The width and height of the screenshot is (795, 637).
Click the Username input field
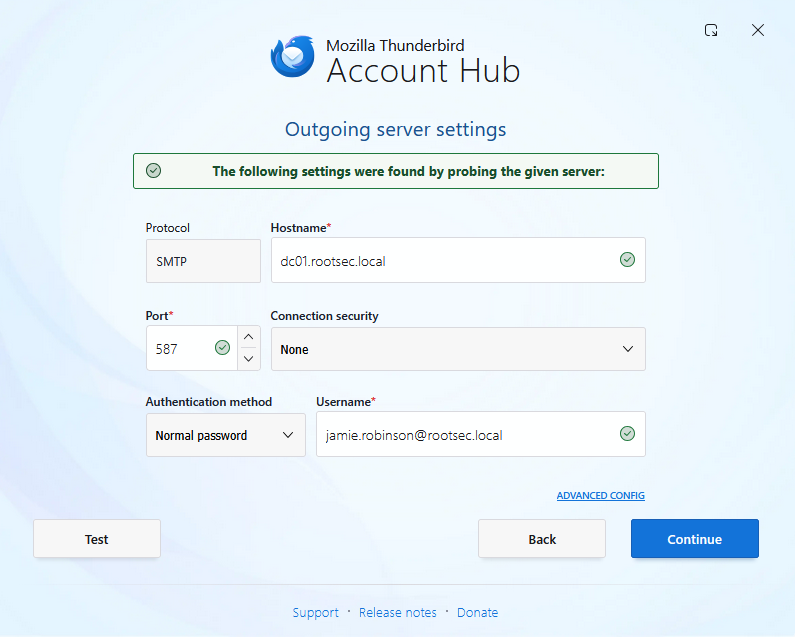point(481,434)
